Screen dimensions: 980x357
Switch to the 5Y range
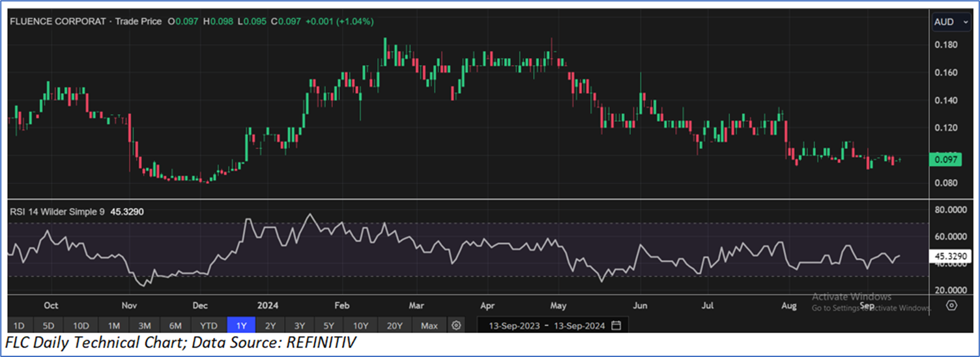[328, 325]
